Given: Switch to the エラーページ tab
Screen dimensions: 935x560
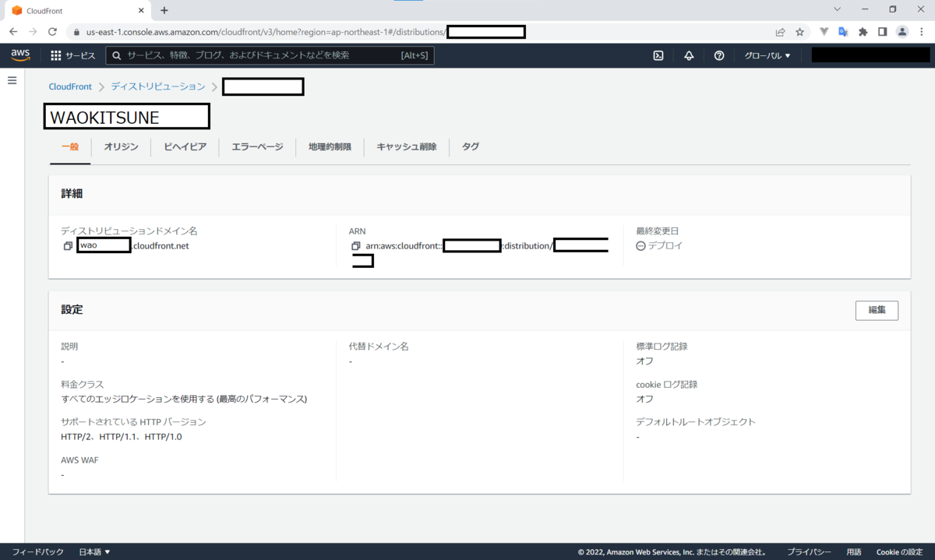Looking at the screenshot, I should tap(257, 146).
